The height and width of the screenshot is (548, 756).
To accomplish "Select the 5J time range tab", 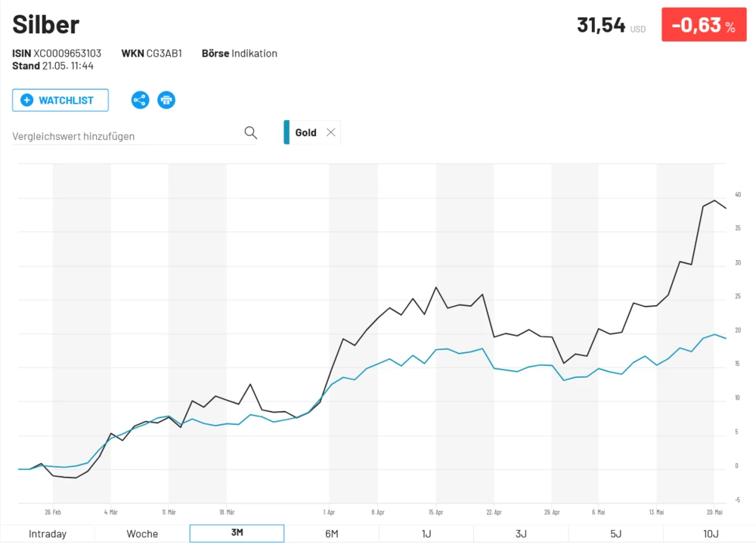I will 615,534.
